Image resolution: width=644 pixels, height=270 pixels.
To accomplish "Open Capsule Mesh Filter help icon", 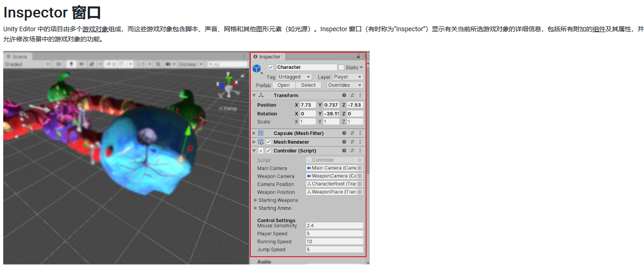I will coord(344,133).
